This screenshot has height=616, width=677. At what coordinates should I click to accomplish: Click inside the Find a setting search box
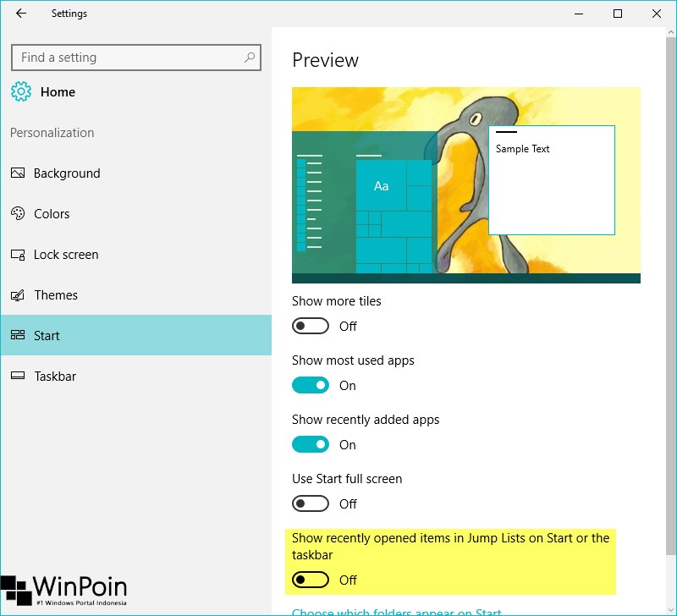(x=127, y=57)
